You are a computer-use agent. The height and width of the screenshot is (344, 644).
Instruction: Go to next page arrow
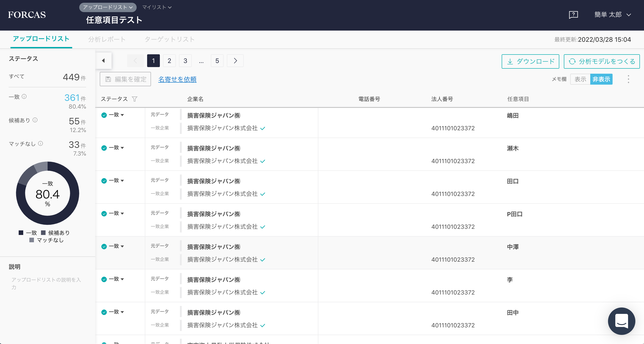[x=235, y=61]
